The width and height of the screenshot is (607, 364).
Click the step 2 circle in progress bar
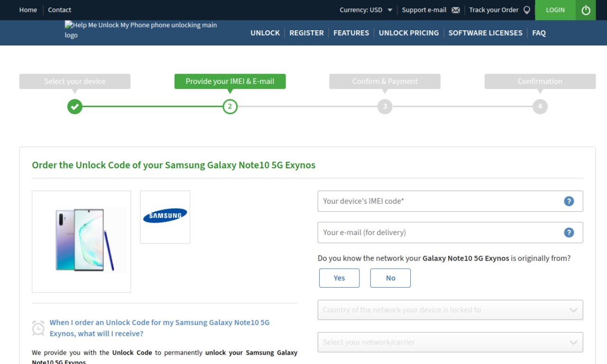click(230, 107)
